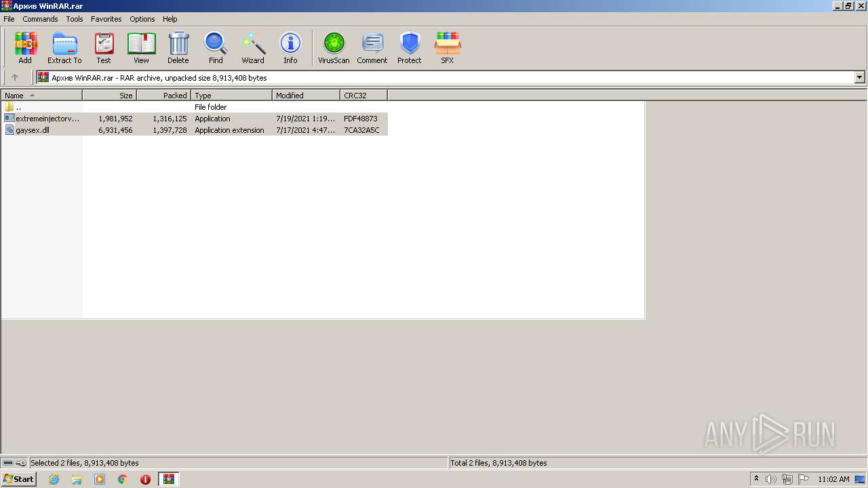Launch Chrome from taskbar
This screenshot has height=488, width=868.
(x=123, y=479)
